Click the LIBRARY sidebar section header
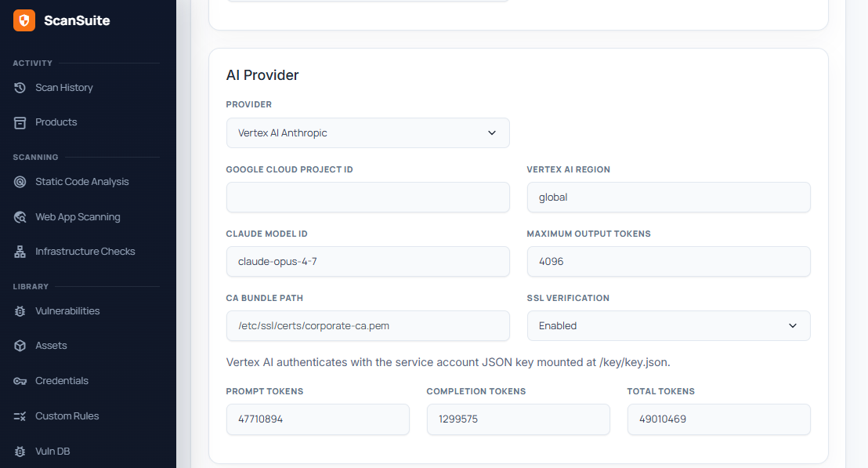This screenshot has height=468, width=868. click(x=31, y=287)
